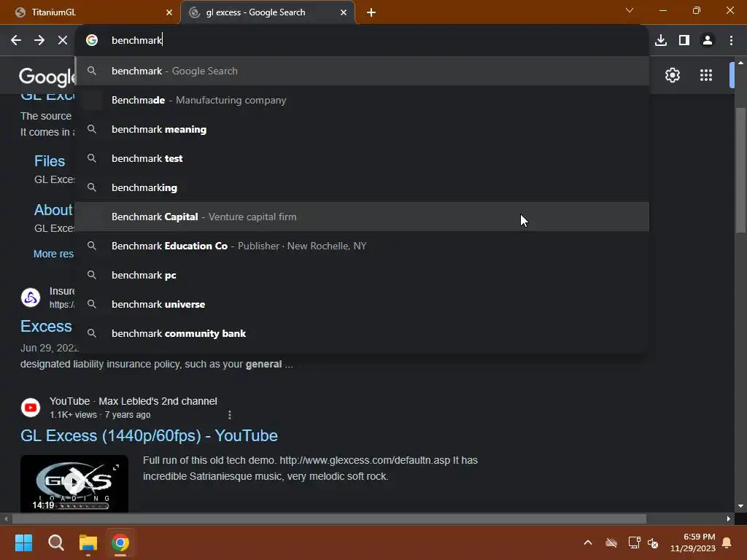The image size is (747, 560).
Task: Open the display/network tray icon
Action: 634,542
